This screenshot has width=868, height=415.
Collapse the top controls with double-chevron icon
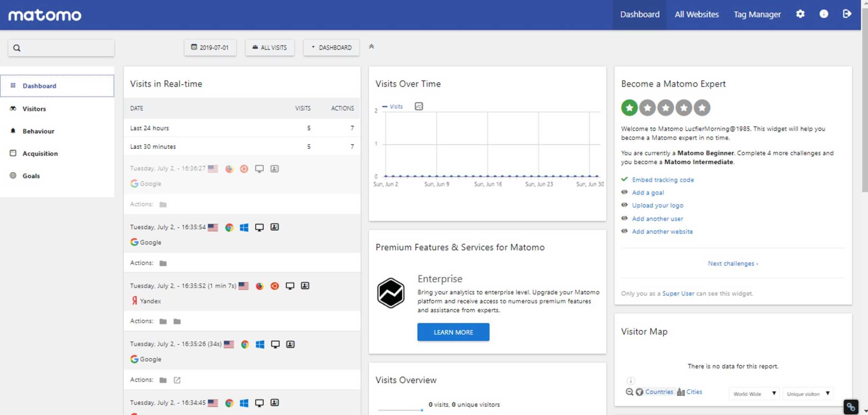(x=371, y=47)
